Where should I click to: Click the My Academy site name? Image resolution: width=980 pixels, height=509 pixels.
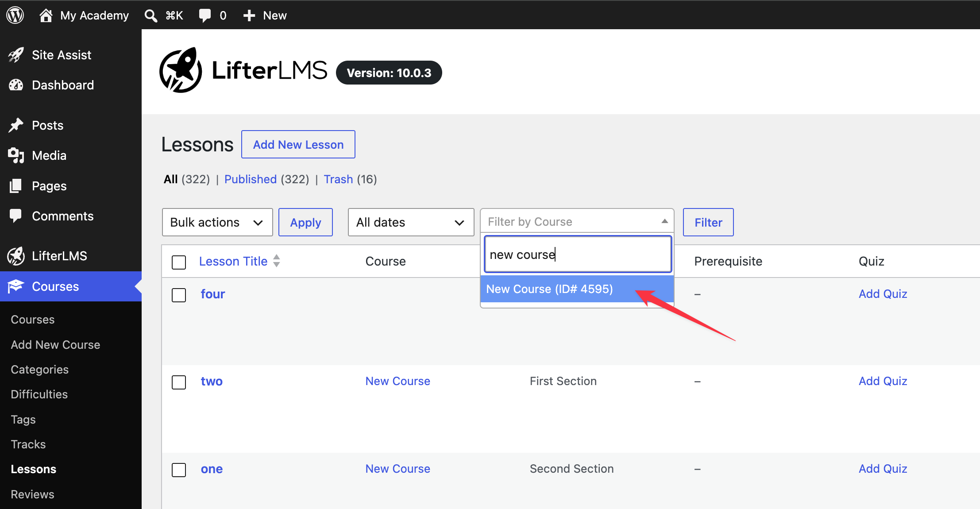click(x=94, y=15)
